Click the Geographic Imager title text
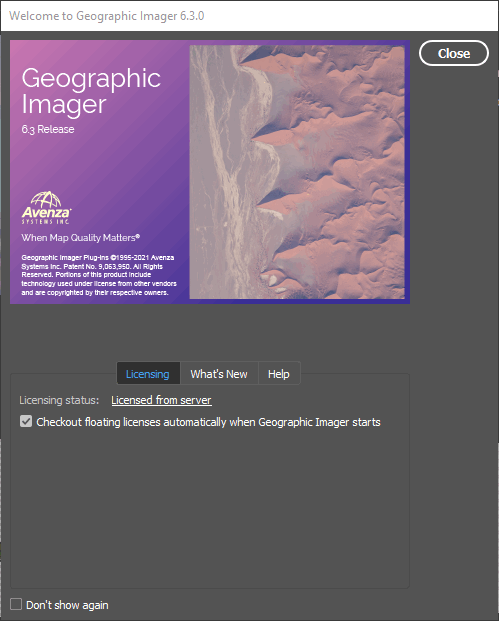 pyautogui.click(x=91, y=91)
